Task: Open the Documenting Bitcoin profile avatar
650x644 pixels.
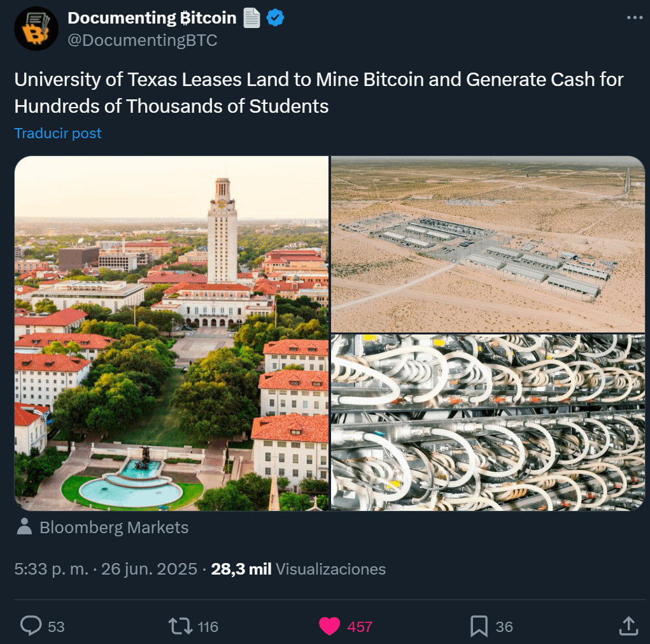Action: 36,29
